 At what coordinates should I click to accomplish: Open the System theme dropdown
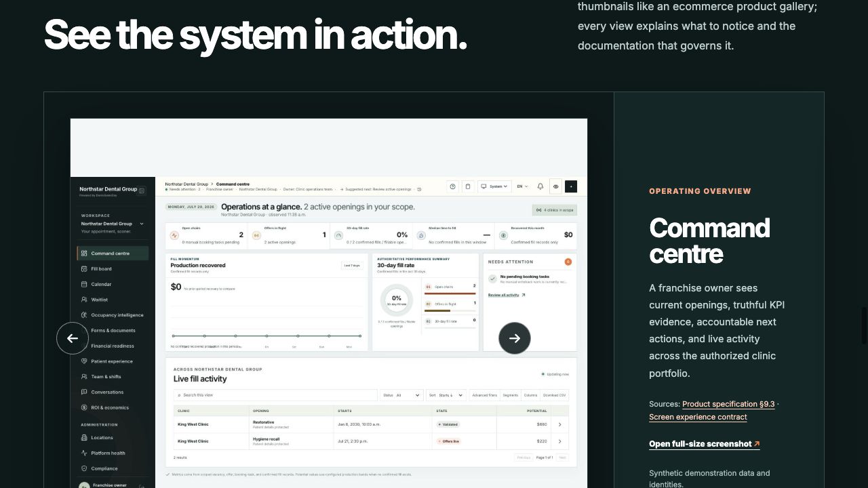pos(494,186)
